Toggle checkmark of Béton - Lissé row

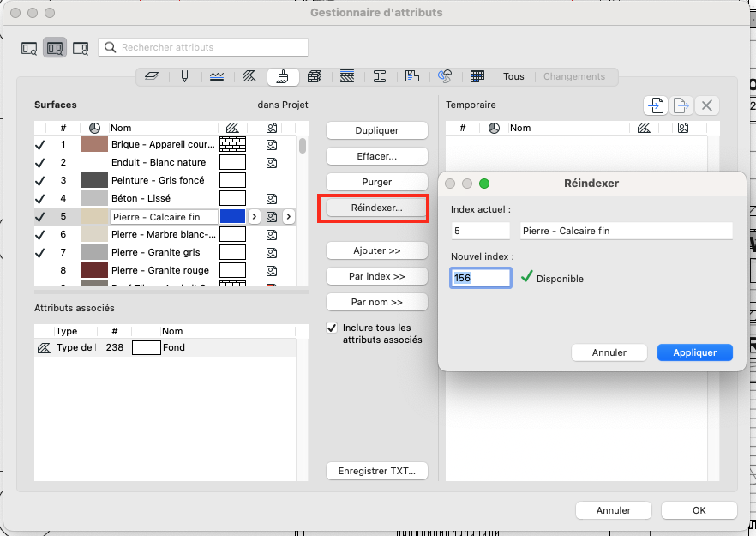click(40, 199)
